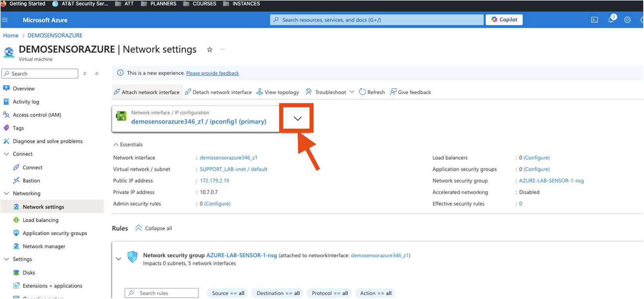Open the COURSES bookmark folder
Image resolution: width=644 pixels, height=299 pixels.
[x=200, y=4]
